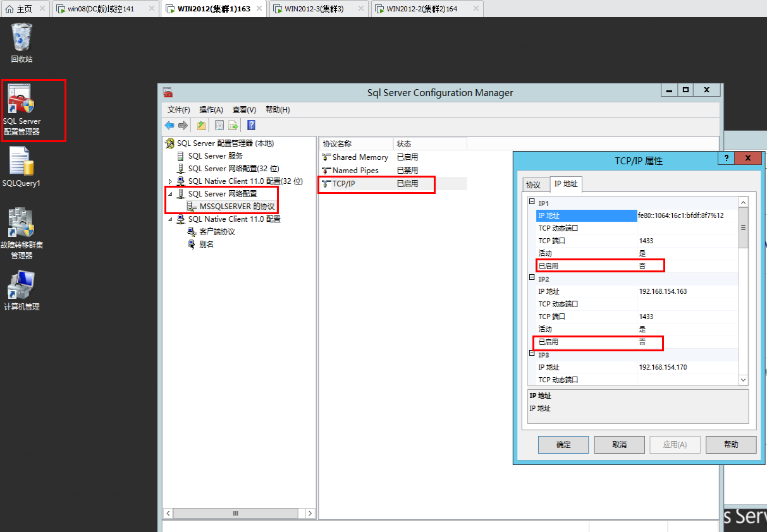
Task: Expand SQL Native Client 11.0 配置(32 位) node
Action: click(x=170, y=181)
